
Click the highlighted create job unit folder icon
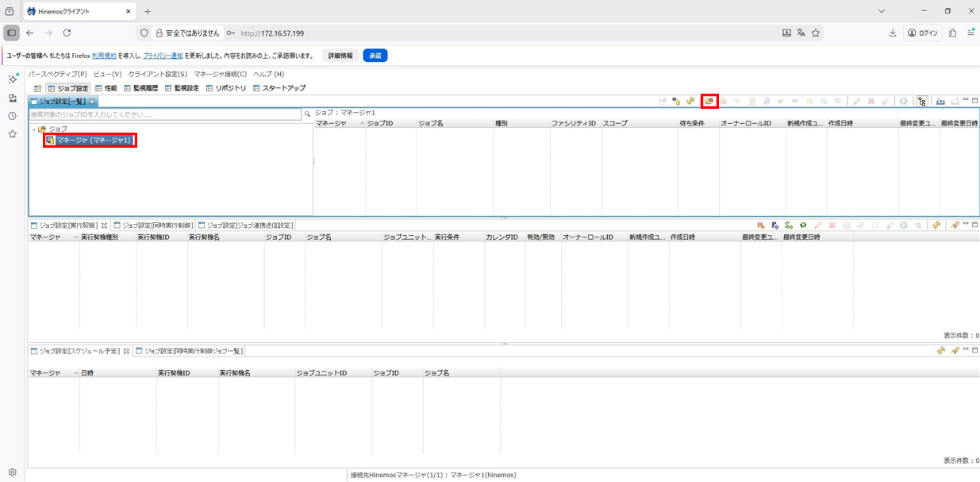coord(709,101)
